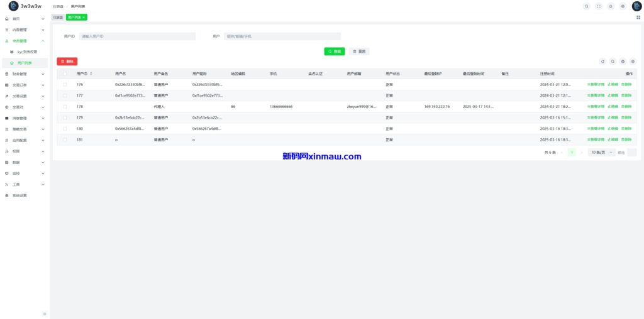Open kyc列表权限 in the sidebar
Screen dimensions: 644x319
click(x=26, y=51)
